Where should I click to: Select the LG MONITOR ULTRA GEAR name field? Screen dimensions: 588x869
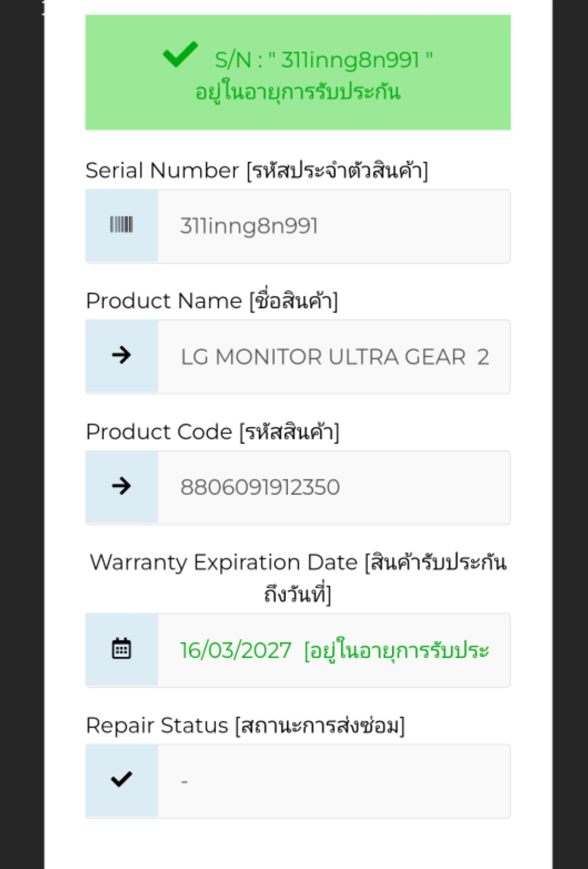(x=334, y=357)
